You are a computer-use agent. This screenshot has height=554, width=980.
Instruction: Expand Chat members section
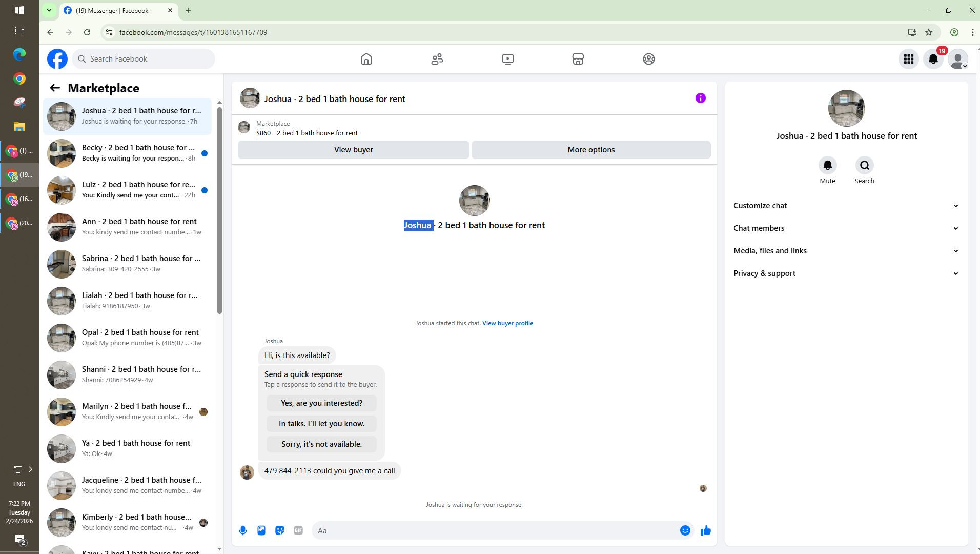(846, 228)
